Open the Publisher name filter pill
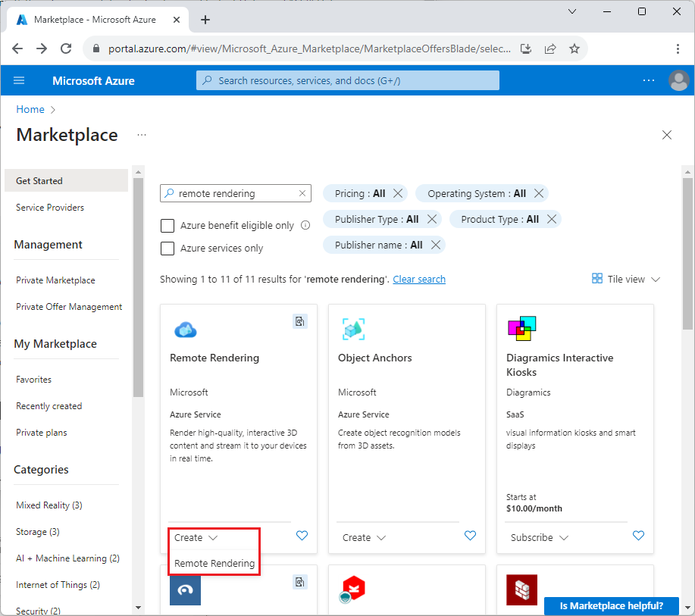Viewport: 695px width, 616px height. click(x=378, y=245)
